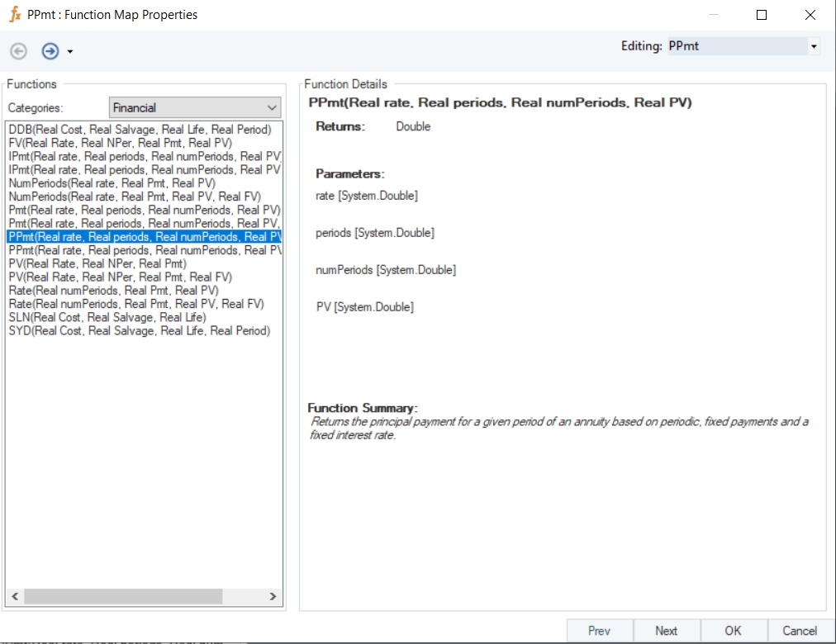
Task: Click the fx icon in title bar
Action: point(14,14)
